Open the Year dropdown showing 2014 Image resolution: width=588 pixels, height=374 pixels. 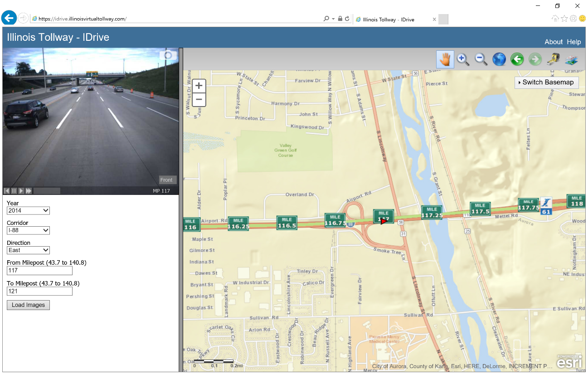point(28,210)
